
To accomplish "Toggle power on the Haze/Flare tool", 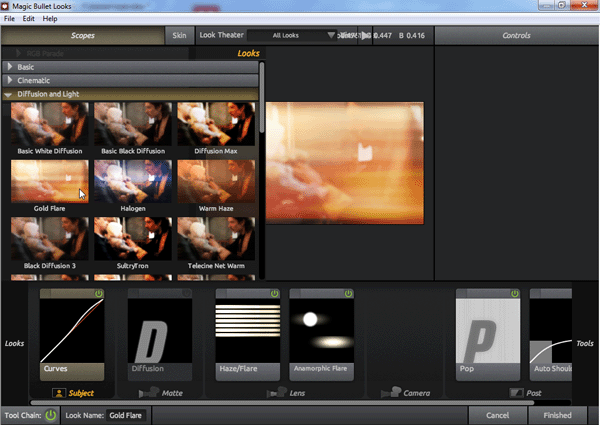I will 274,293.
